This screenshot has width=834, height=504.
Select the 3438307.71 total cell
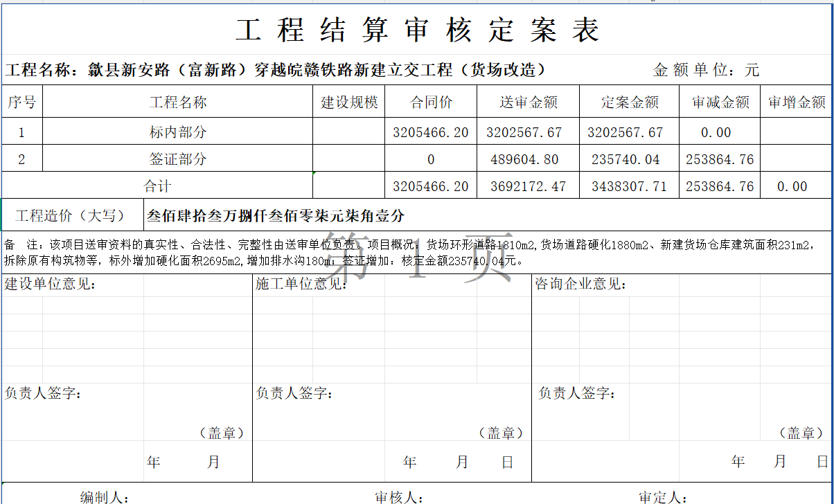click(630, 186)
